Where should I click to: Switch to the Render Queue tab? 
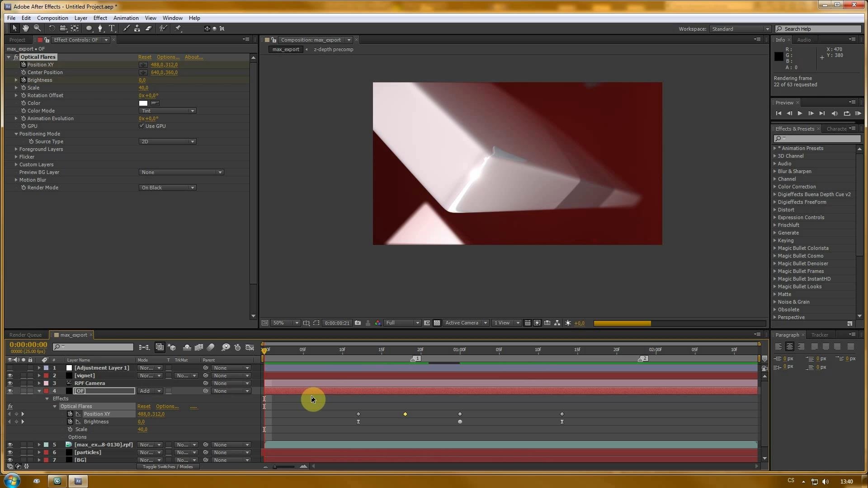coord(25,335)
